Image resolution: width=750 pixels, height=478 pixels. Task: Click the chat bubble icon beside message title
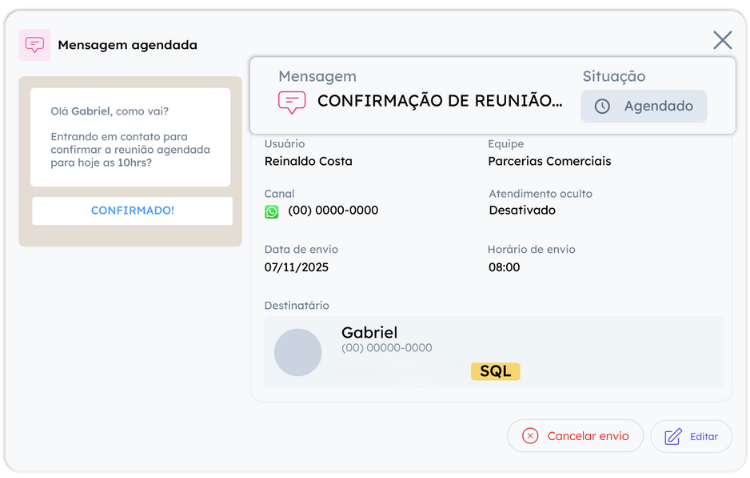[x=292, y=102]
